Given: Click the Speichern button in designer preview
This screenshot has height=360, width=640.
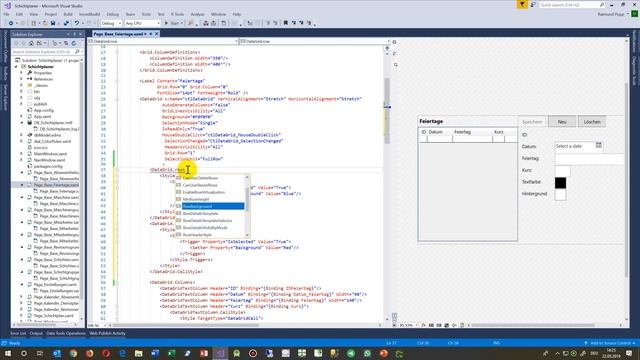Looking at the screenshot, I should click(x=532, y=122).
